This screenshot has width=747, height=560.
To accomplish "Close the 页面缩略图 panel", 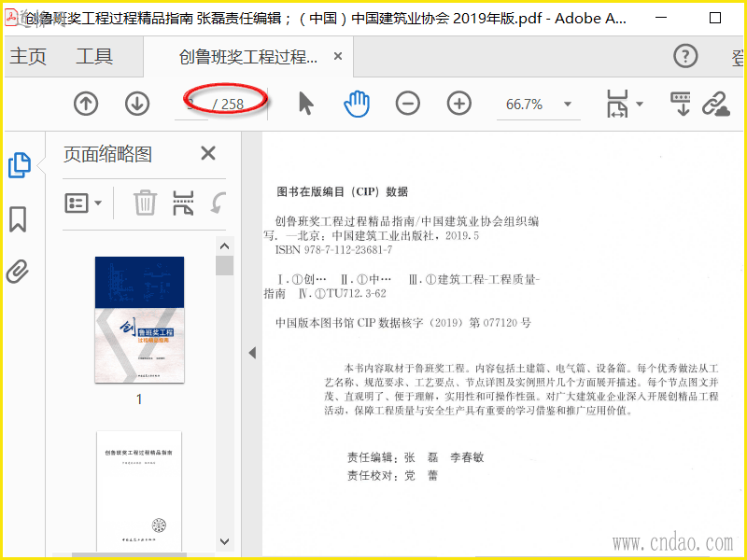I will [x=208, y=153].
